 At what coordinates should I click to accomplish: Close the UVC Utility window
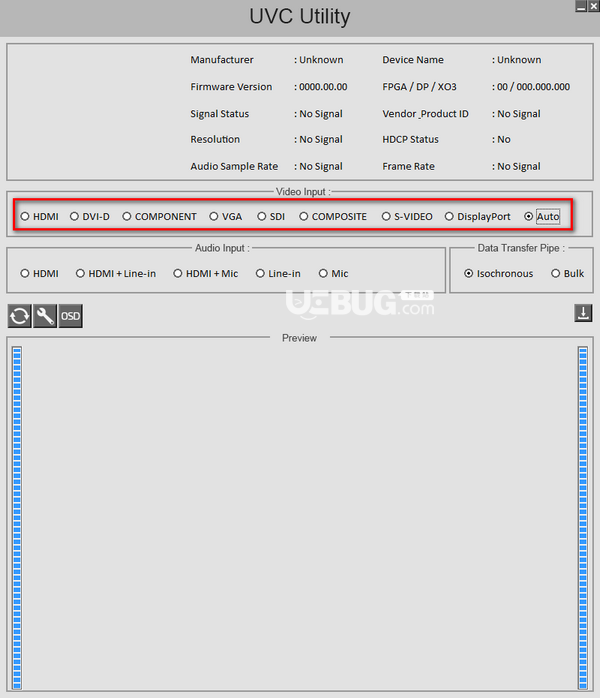click(x=594, y=6)
